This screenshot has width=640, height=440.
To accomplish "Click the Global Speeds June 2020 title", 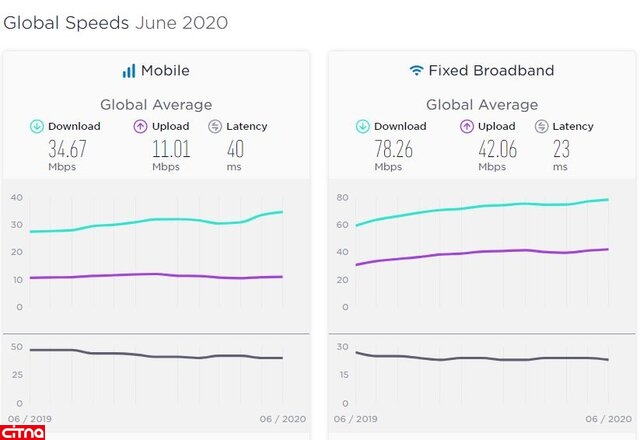I will (114, 21).
